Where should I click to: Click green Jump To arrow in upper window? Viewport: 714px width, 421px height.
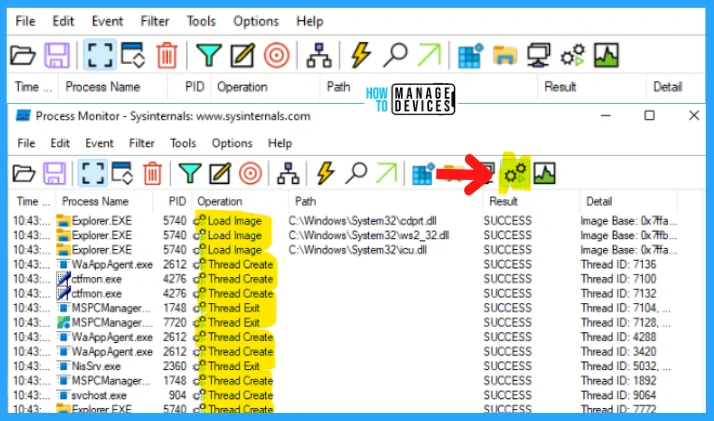pyautogui.click(x=429, y=55)
